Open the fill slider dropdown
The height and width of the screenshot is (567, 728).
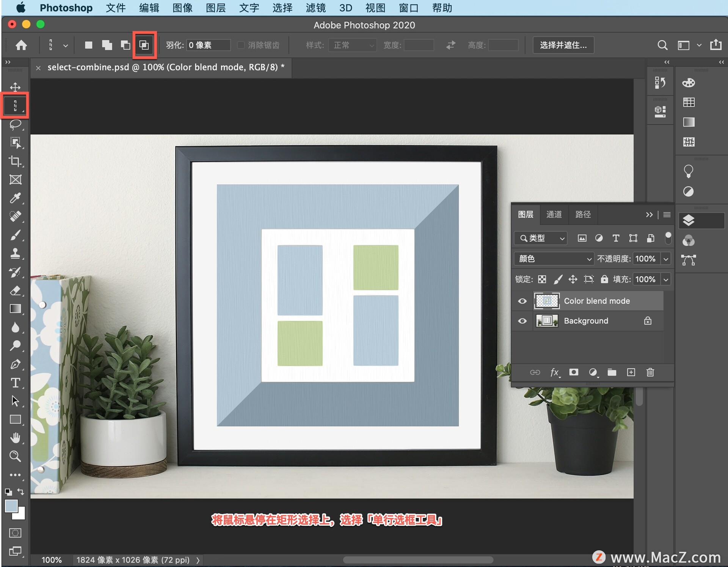tap(666, 280)
